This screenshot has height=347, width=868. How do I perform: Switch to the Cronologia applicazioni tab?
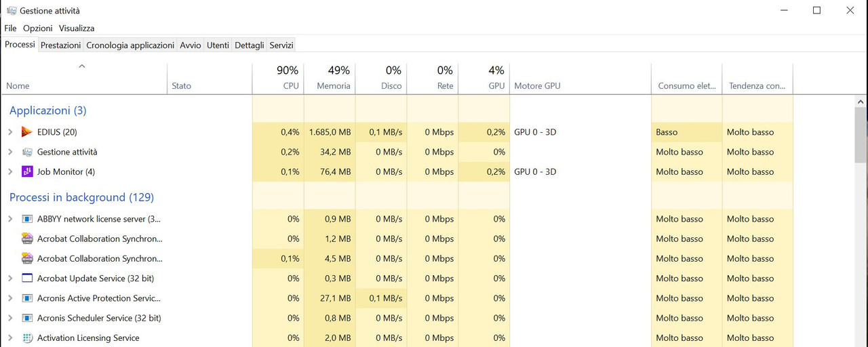click(x=130, y=45)
